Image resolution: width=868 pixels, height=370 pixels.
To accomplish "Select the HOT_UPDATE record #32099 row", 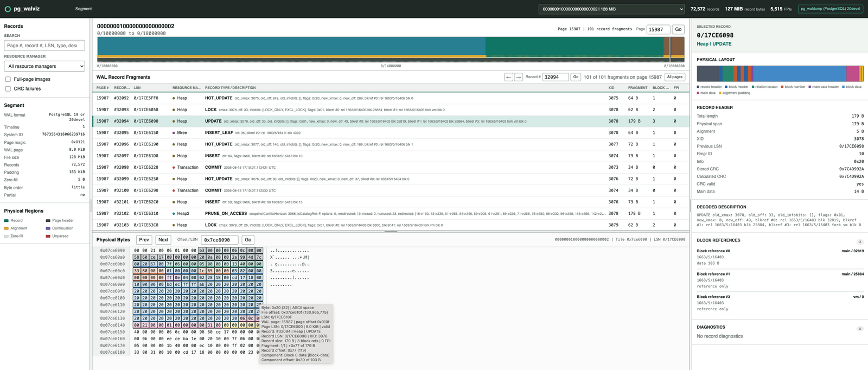I will 391,178.
